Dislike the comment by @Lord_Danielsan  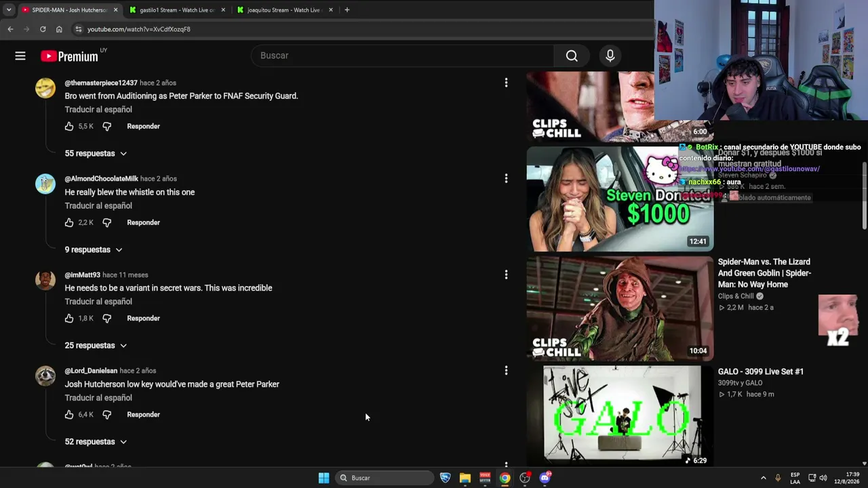pyautogui.click(x=106, y=415)
